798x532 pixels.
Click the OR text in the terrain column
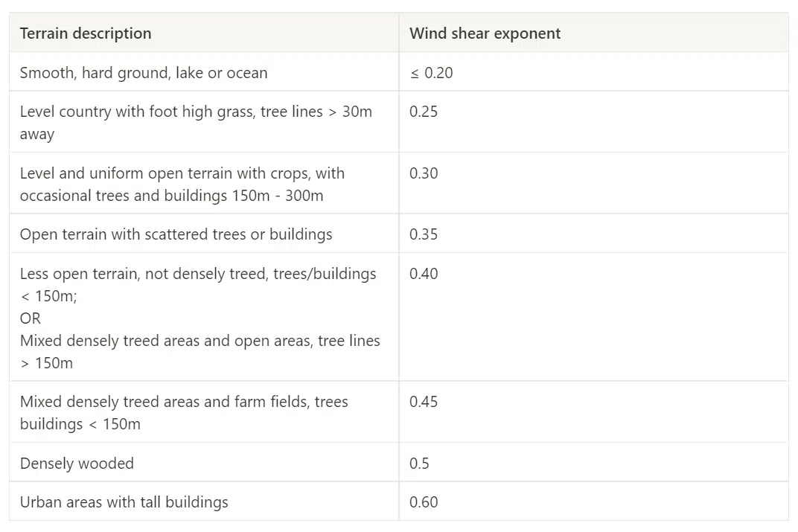(x=30, y=318)
